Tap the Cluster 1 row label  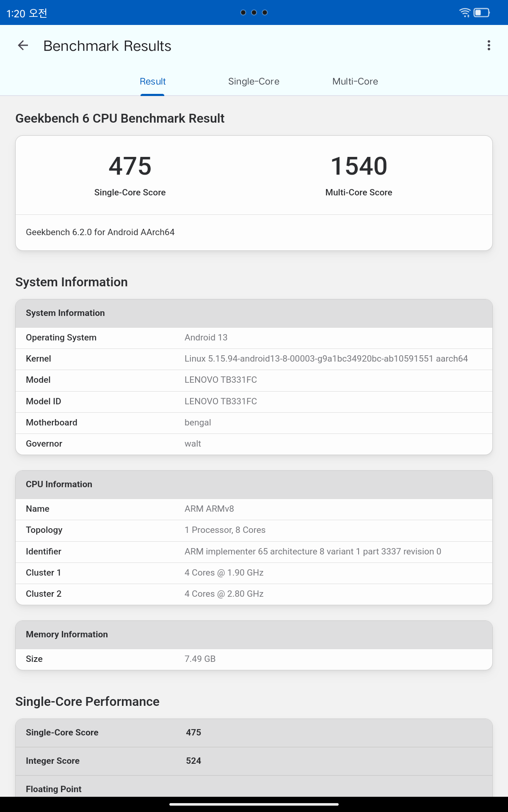point(44,573)
